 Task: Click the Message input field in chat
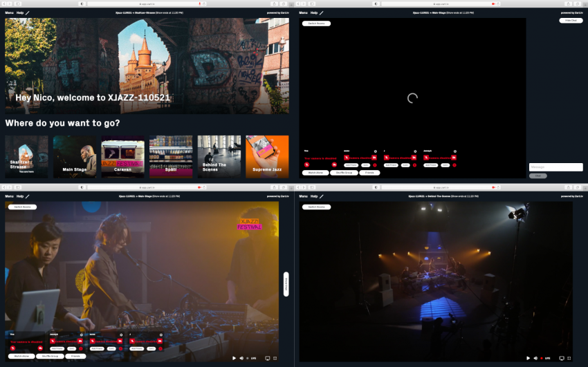(x=555, y=167)
